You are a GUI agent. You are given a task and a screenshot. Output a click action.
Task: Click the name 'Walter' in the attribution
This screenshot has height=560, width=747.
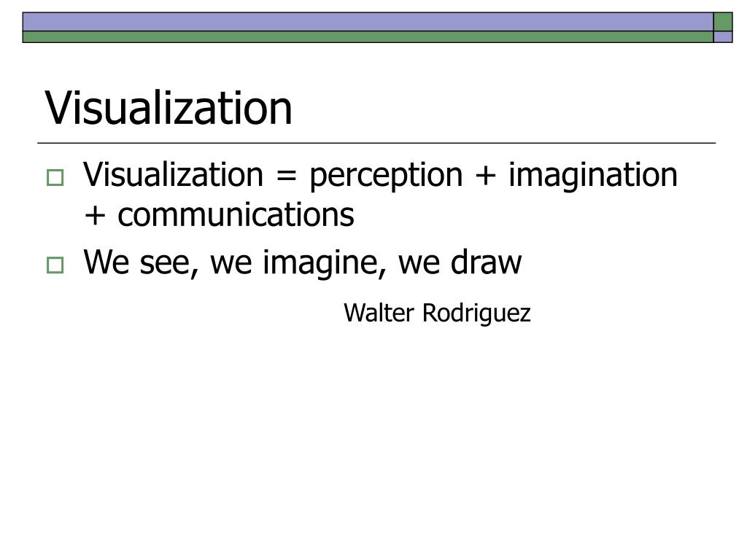(379, 313)
